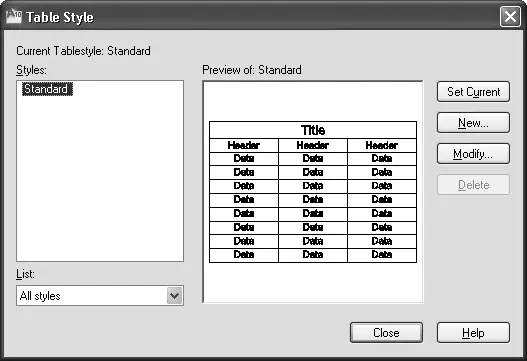The width and height of the screenshot is (527, 361).
Task: Click the Title cell in preview table
Action: click(313, 130)
